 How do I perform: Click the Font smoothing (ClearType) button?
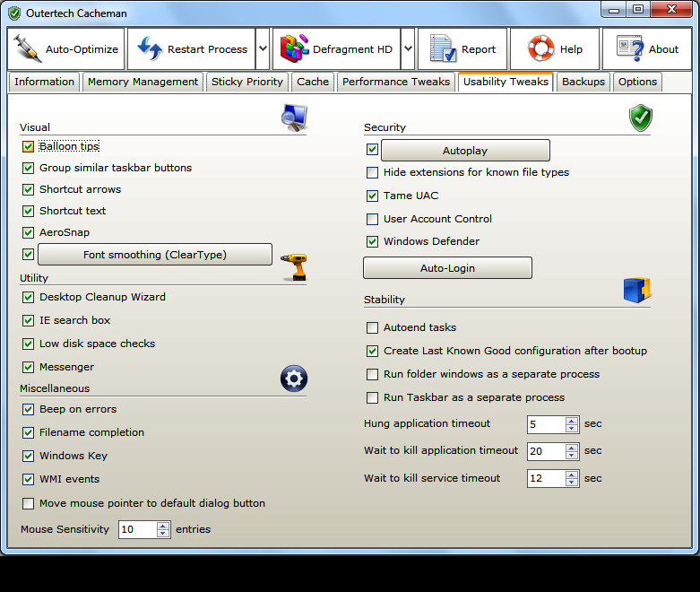(155, 255)
